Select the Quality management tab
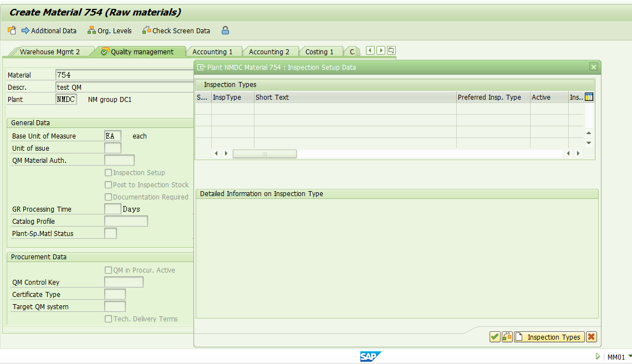 (x=142, y=52)
